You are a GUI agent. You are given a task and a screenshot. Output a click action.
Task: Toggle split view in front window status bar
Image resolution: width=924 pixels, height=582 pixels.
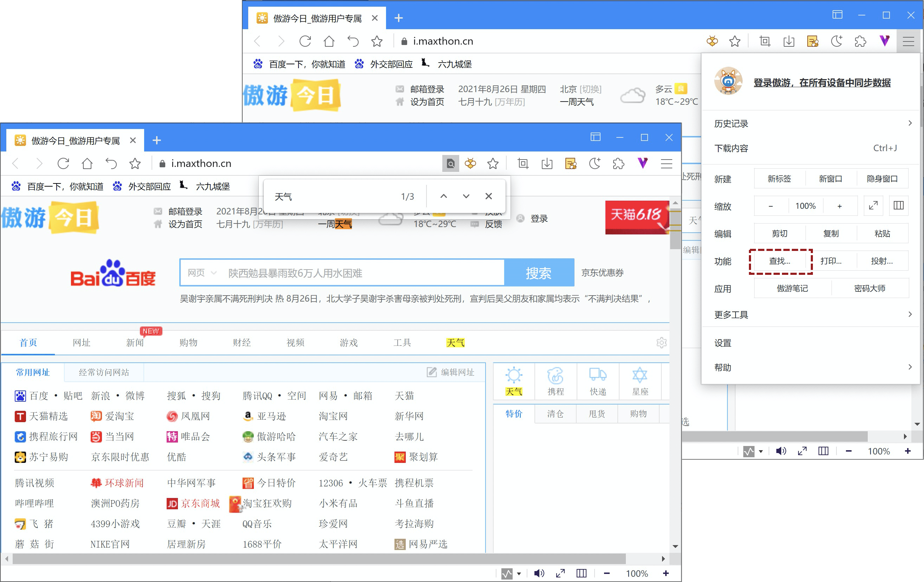[581, 573]
